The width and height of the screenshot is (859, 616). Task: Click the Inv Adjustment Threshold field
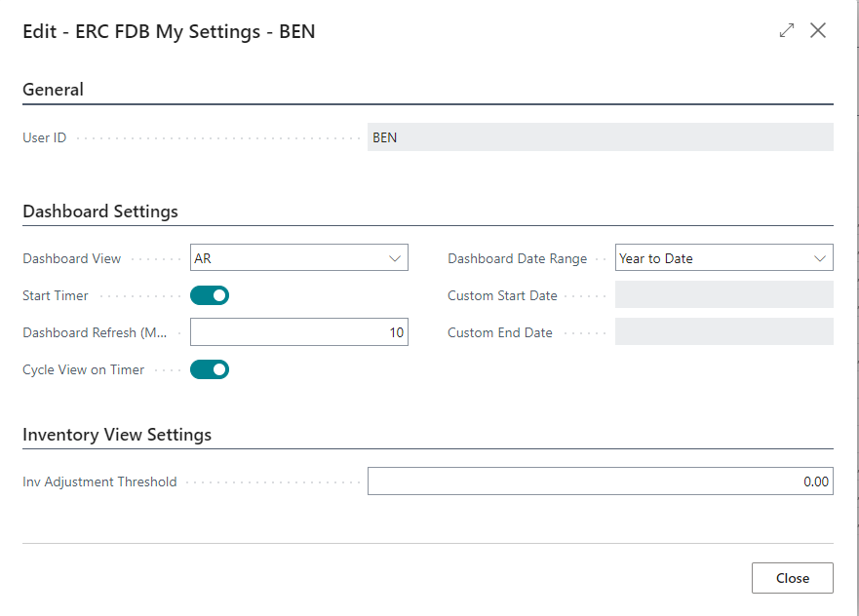601,481
